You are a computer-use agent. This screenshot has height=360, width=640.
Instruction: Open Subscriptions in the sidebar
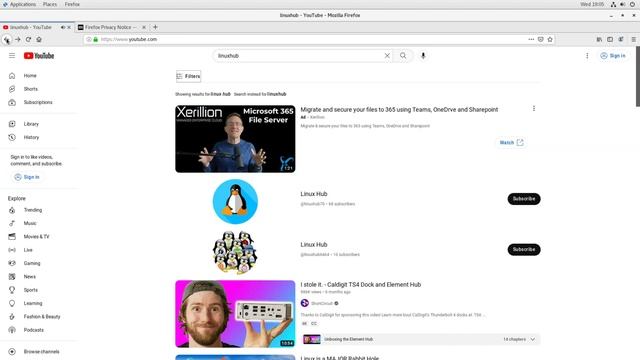click(x=39, y=102)
